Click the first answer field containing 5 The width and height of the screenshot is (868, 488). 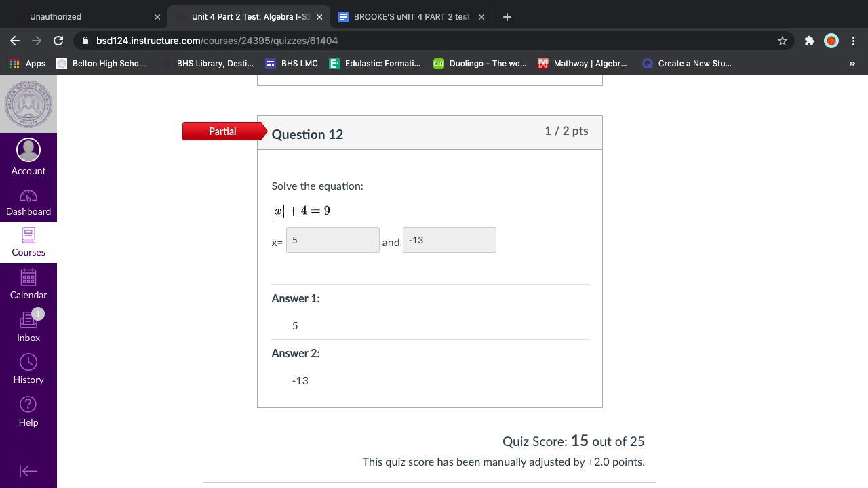point(333,240)
